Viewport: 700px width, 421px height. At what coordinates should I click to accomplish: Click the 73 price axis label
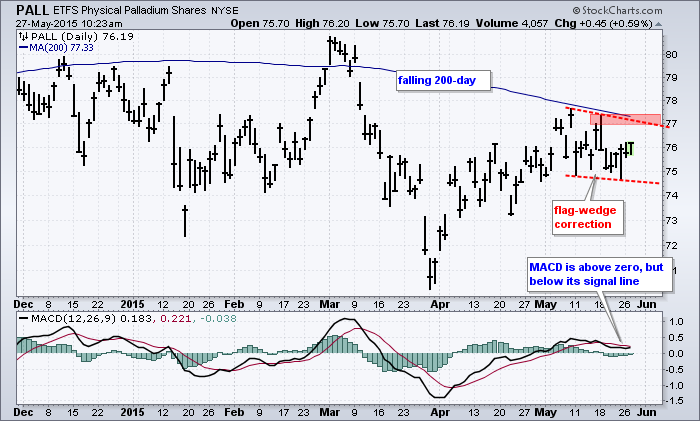point(671,221)
